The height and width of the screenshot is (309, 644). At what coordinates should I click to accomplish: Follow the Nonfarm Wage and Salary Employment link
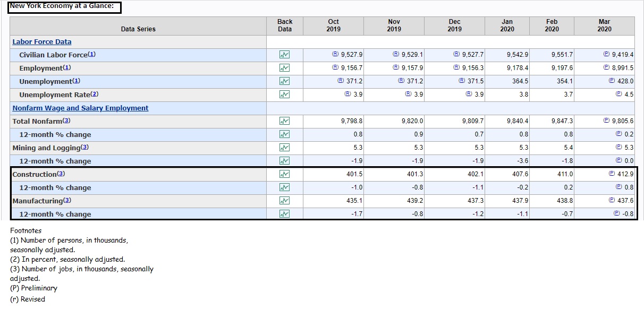(80, 108)
